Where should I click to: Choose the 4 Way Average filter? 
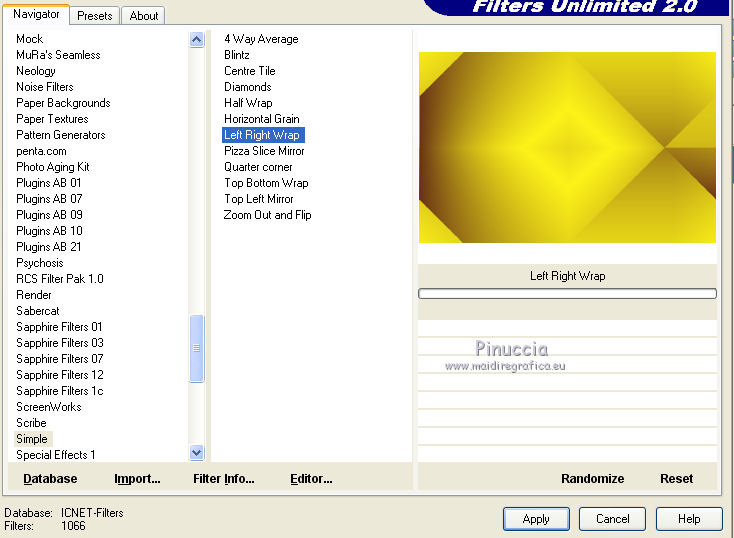click(261, 39)
